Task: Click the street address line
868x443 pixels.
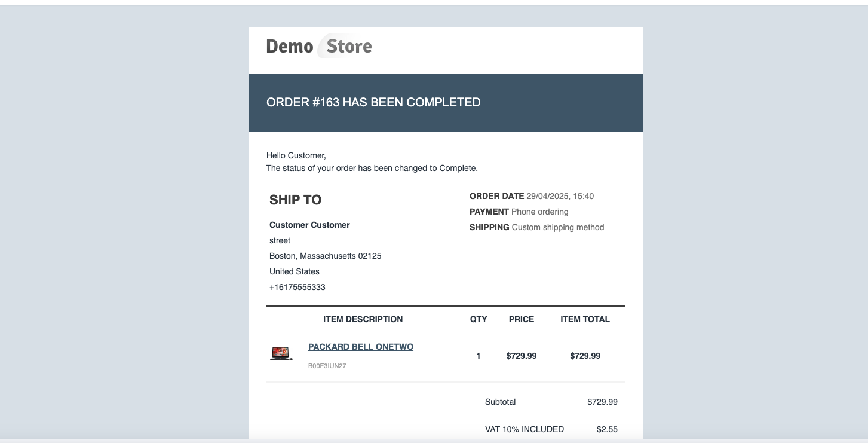Action: pos(280,240)
